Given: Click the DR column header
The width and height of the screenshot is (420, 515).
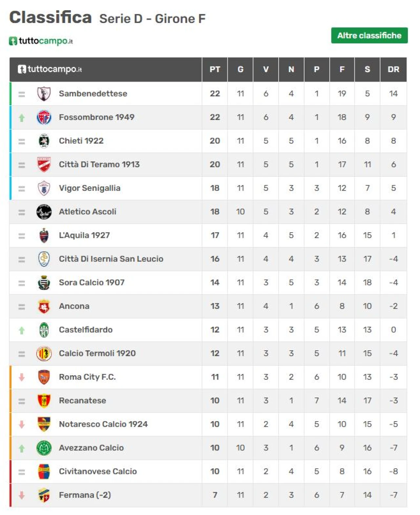Looking at the screenshot, I should 393,70.
